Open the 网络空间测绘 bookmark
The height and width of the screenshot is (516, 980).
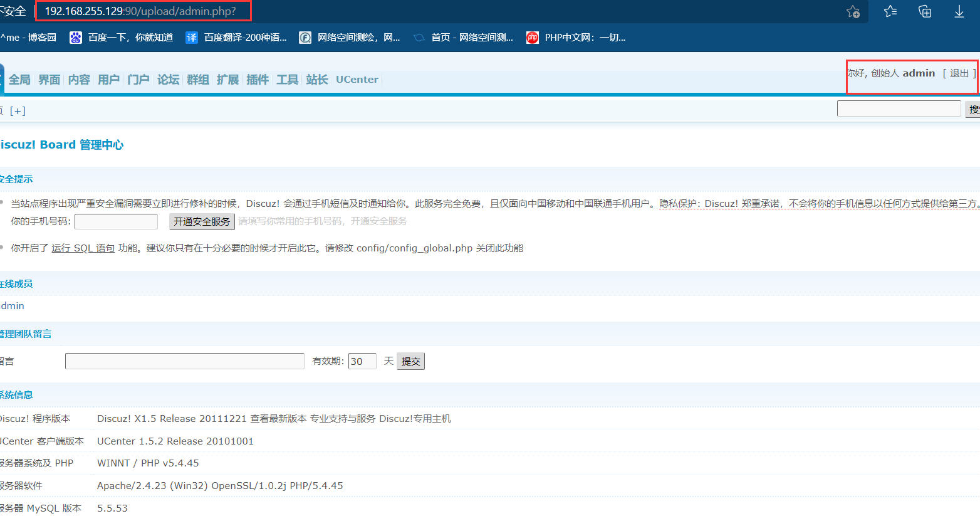coord(350,38)
